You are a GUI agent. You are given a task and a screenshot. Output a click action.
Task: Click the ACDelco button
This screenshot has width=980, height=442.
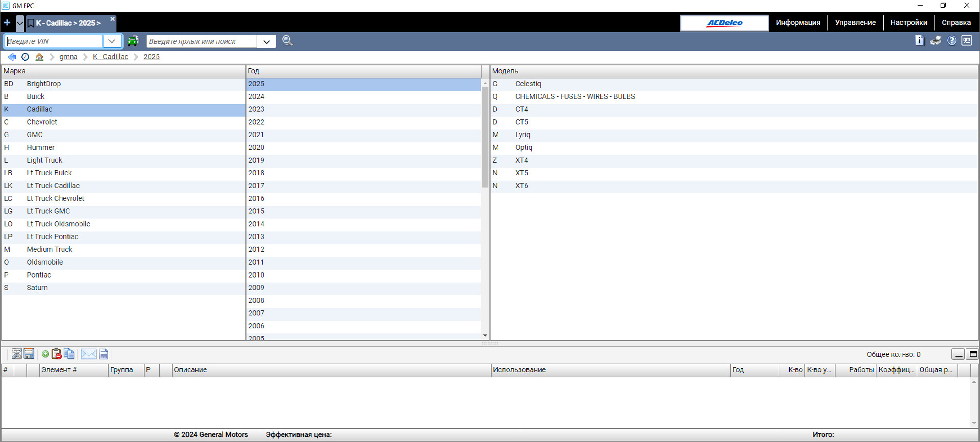tap(724, 23)
